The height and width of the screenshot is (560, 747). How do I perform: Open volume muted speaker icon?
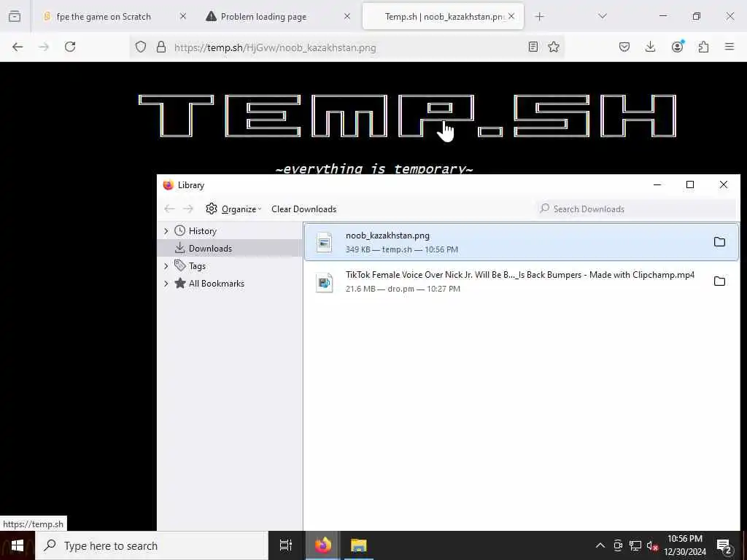click(652, 545)
